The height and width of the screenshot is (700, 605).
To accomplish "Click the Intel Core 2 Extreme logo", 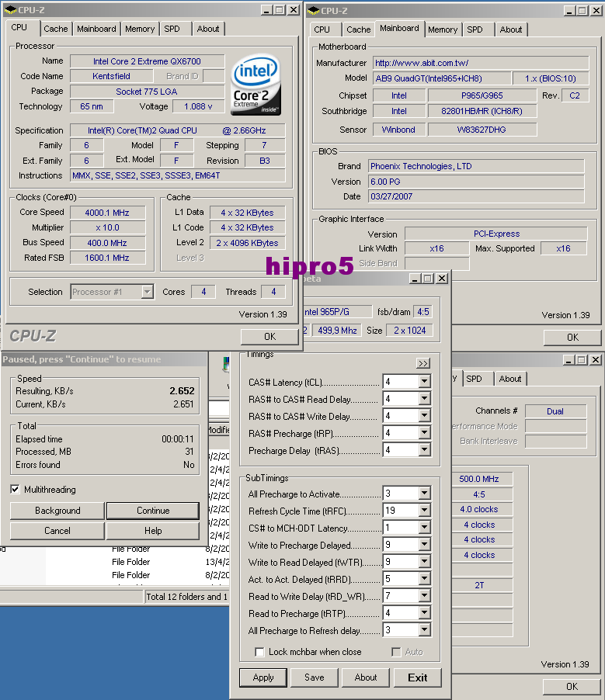I will [x=256, y=85].
